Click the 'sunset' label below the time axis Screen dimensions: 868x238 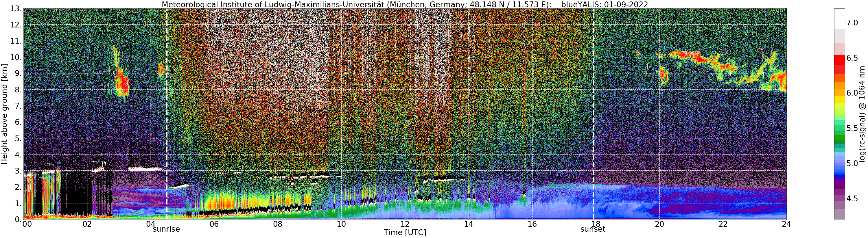(593, 229)
